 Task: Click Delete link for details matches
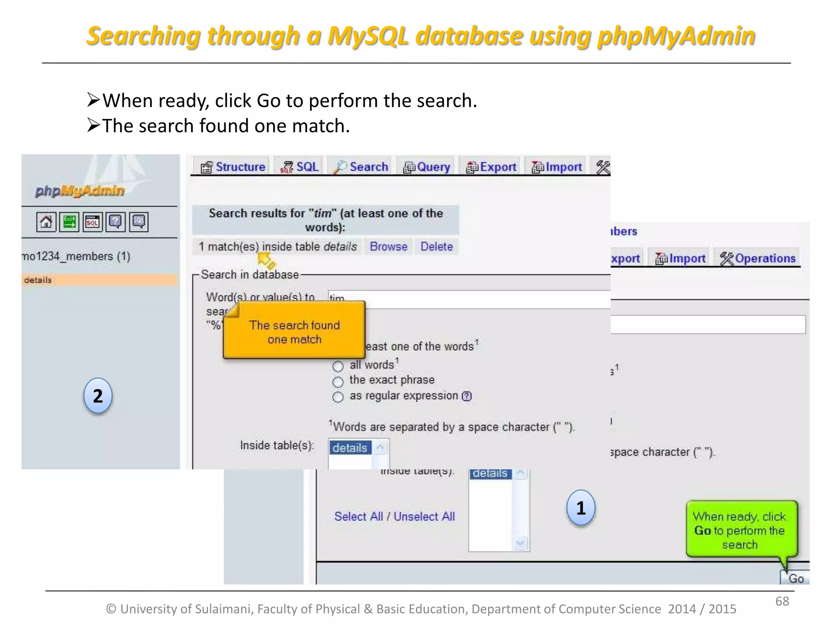click(x=436, y=247)
